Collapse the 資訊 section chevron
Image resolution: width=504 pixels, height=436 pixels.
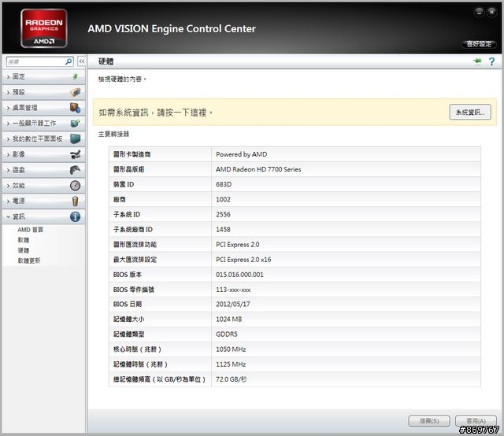pos(8,217)
